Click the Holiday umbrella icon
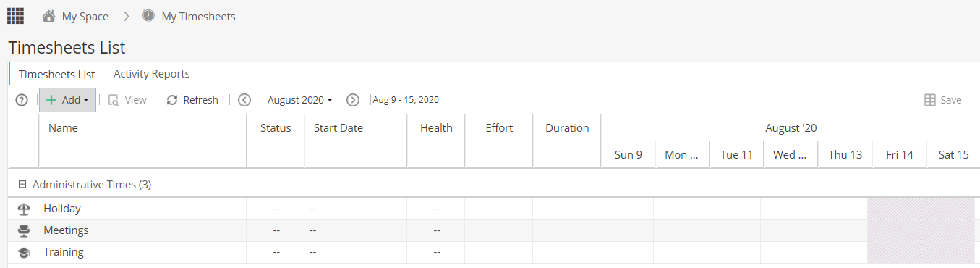This screenshot has height=268, width=980. point(24,209)
